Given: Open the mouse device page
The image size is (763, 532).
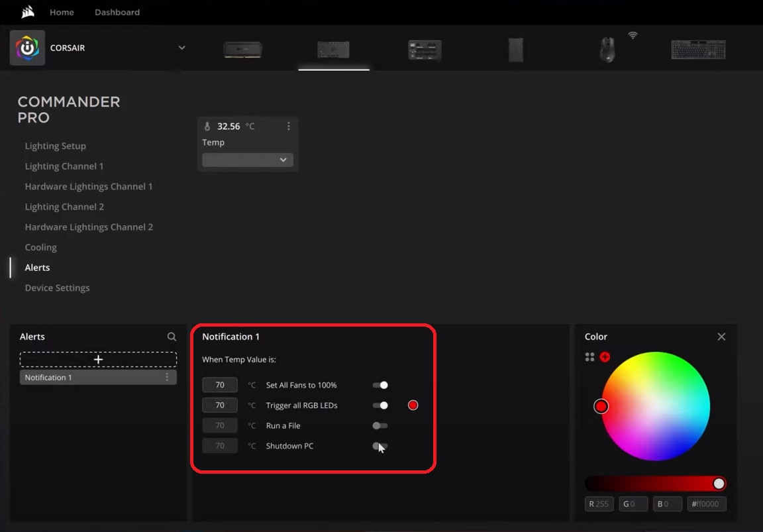Looking at the screenshot, I should [x=607, y=50].
